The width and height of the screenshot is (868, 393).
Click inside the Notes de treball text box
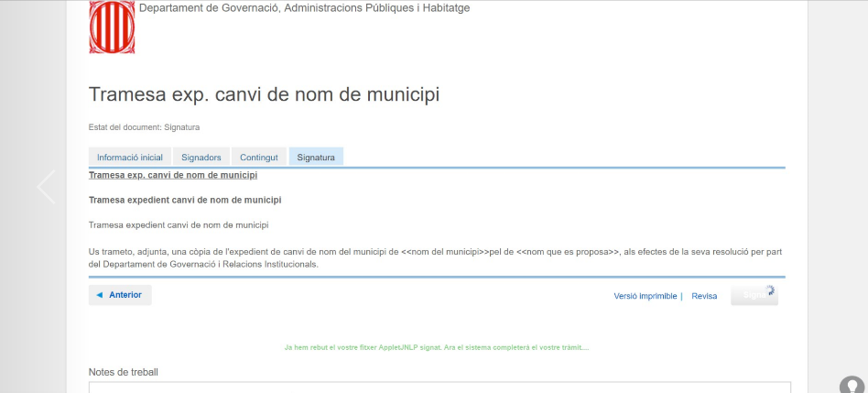[439, 387]
